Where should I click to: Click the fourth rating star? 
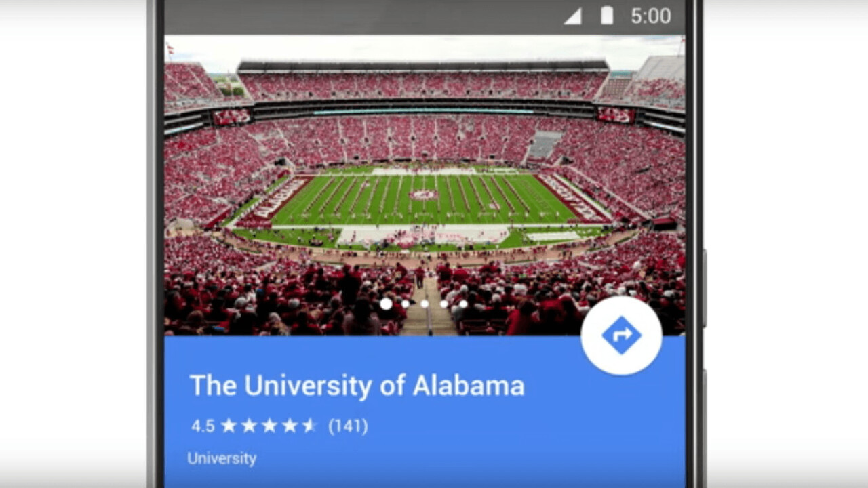coord(290,426)
